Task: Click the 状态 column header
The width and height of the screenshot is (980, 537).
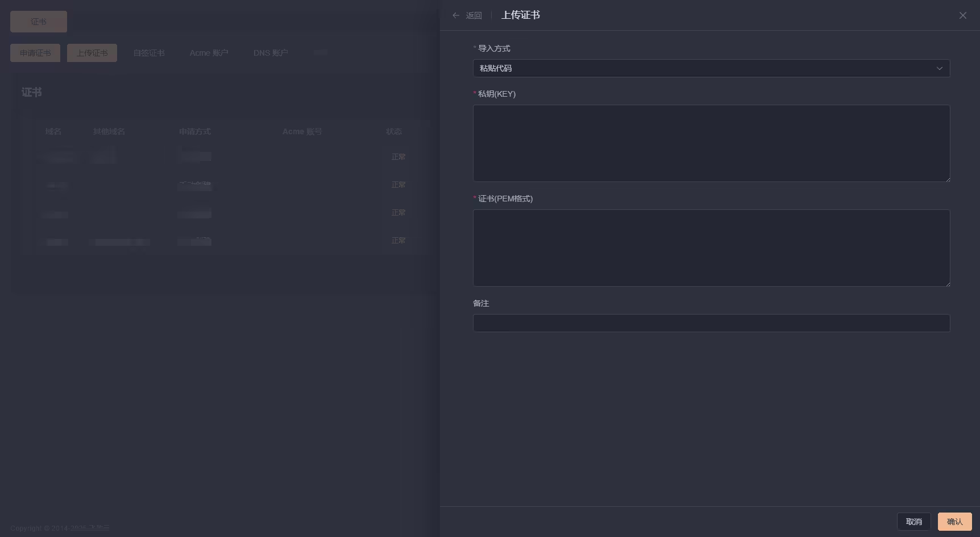Action: click(x=394, y=131)
